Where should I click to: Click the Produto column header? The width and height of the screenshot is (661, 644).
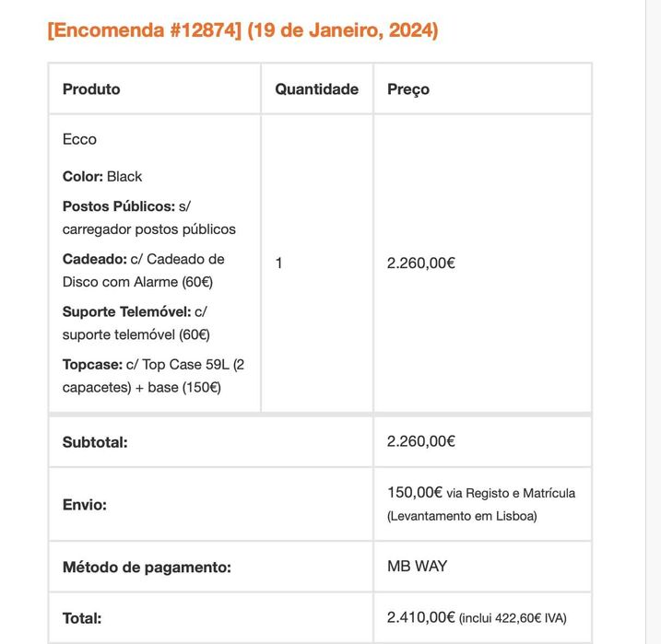91,89
